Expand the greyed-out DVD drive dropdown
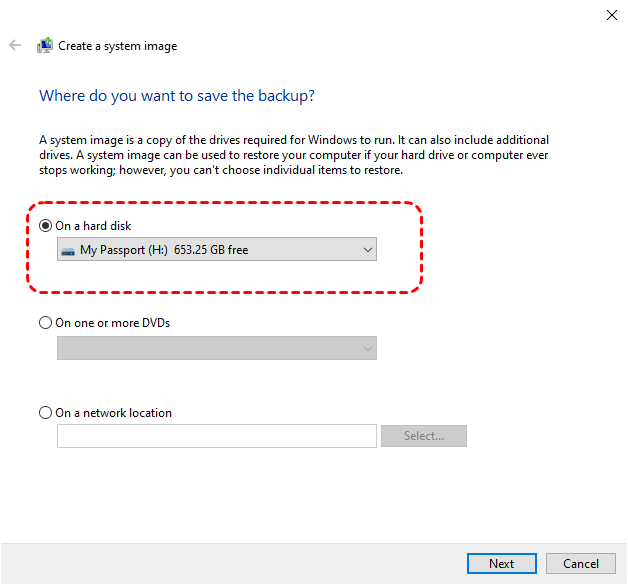 [216, 348]
